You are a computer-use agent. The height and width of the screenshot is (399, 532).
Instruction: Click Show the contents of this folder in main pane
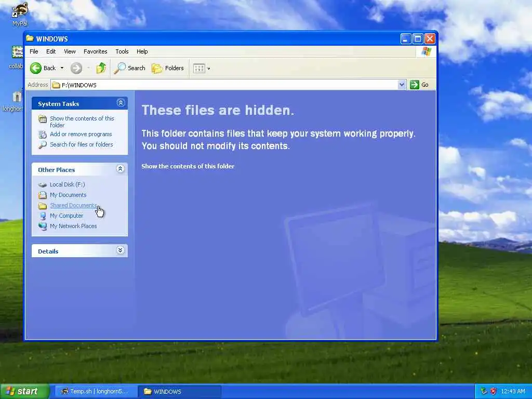coord(188,166)
